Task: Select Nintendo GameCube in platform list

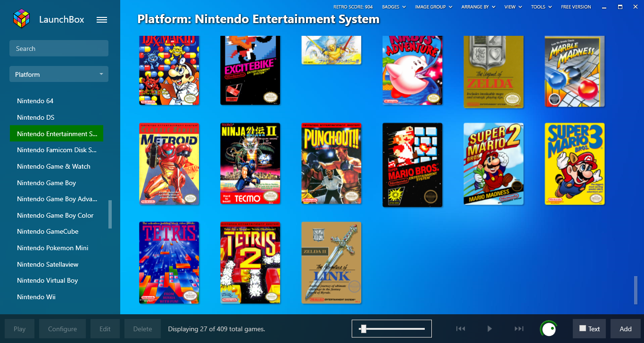Action: [48, 231]
